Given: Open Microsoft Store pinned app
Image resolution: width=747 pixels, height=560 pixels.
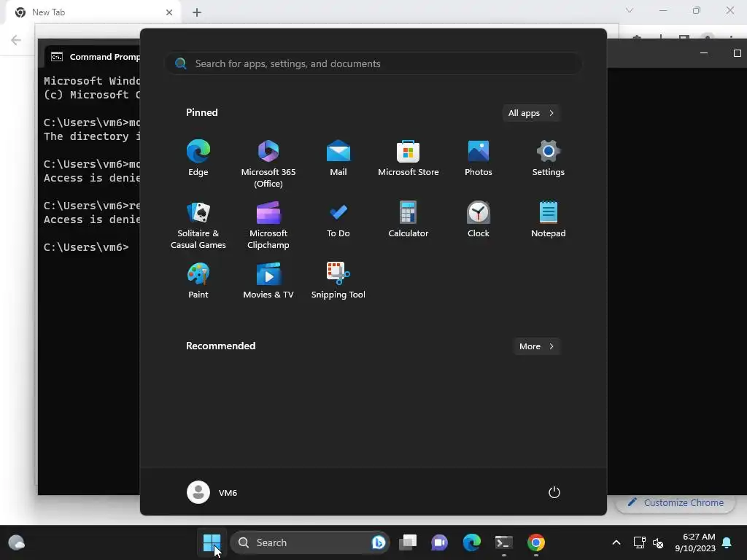Looking at the screenshot, I should (x=409, y=157).
